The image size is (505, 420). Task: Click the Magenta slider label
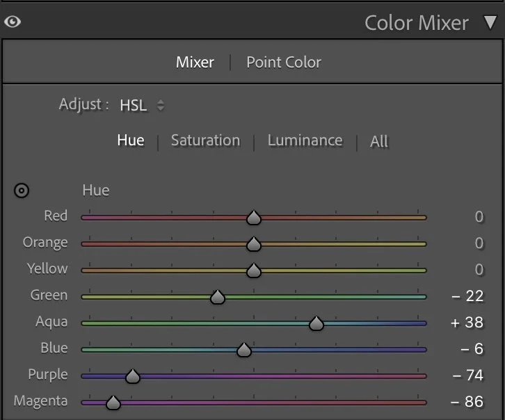click(40, 401)
